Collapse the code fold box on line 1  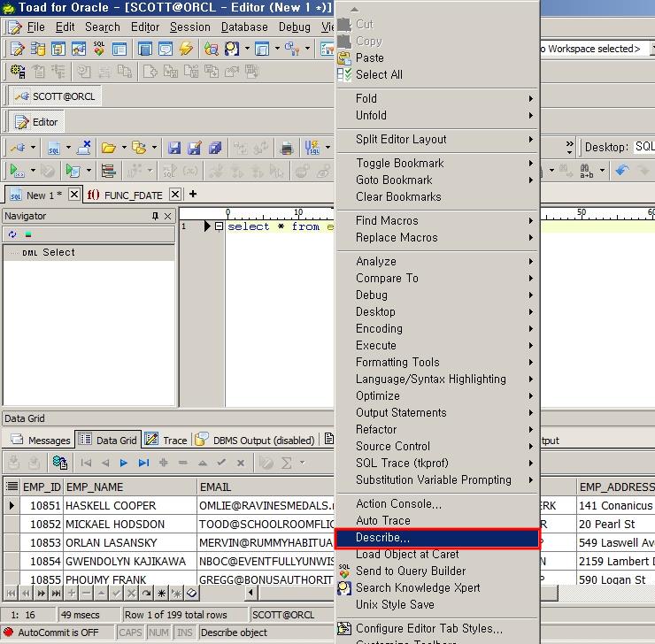coord(219,226)
